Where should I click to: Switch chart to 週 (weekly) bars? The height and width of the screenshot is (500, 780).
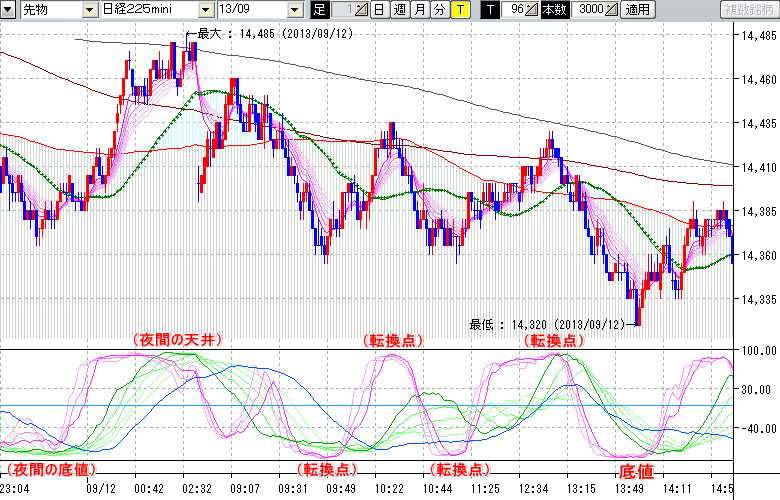click(x=399, y=10)
